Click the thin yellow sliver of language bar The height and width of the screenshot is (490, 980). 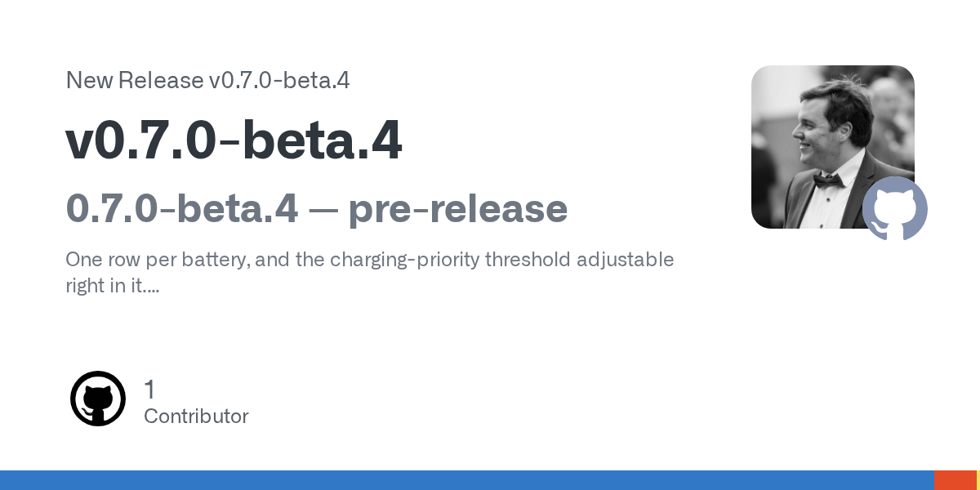[978, 480]
